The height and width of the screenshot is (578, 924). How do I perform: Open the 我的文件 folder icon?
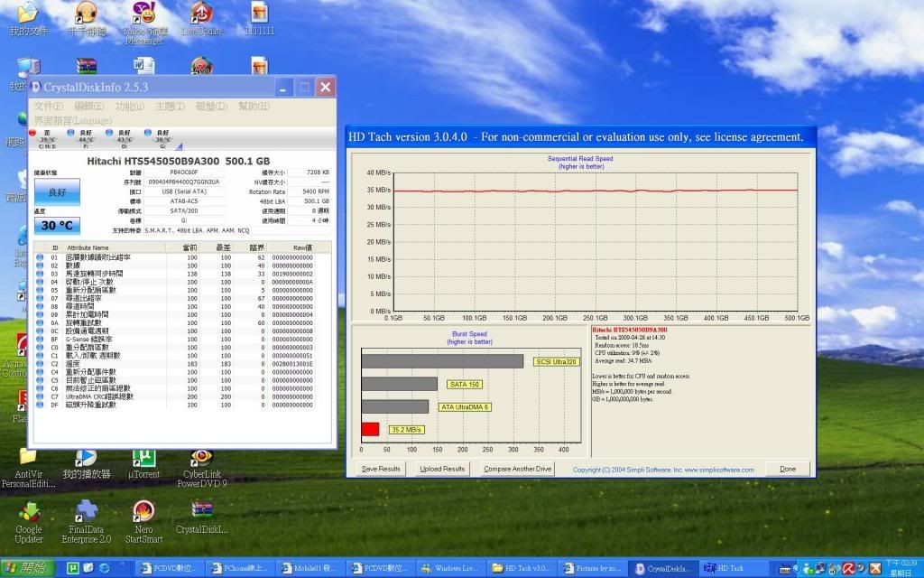[28, 19]
